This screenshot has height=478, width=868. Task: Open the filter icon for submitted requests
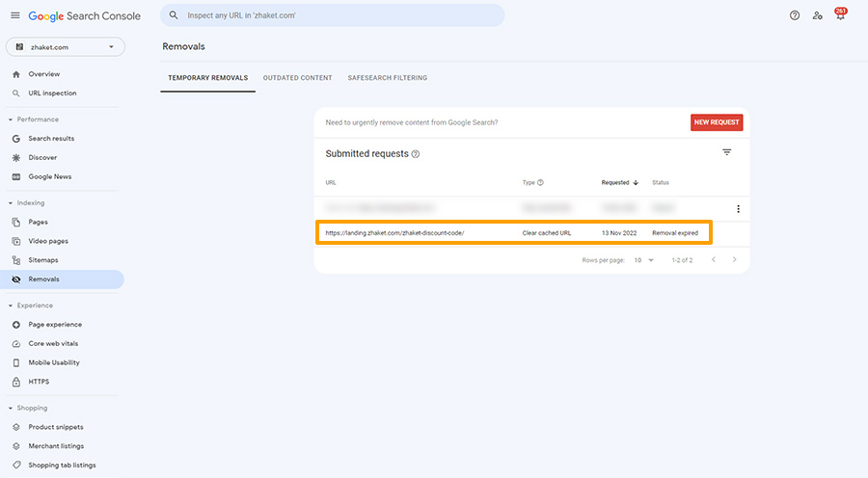pyautogui.click(x=727, y=152)
